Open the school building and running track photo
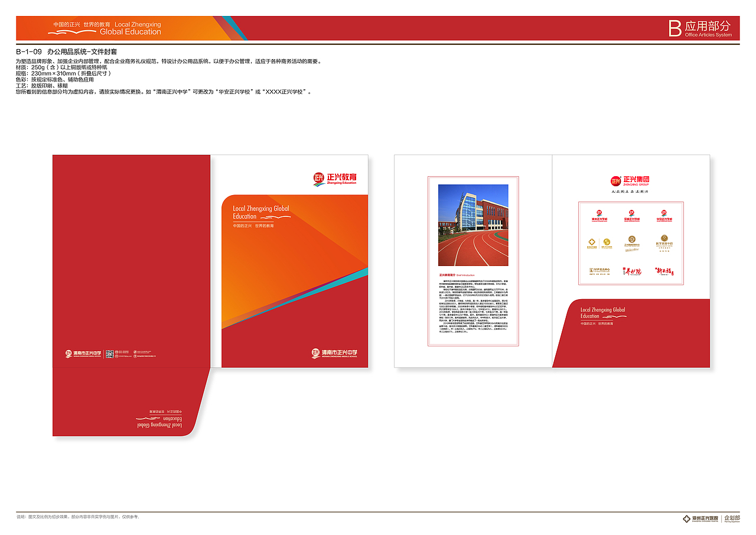Image resolution: width=756 pixels, height=535 pixels. click(473, 225)
